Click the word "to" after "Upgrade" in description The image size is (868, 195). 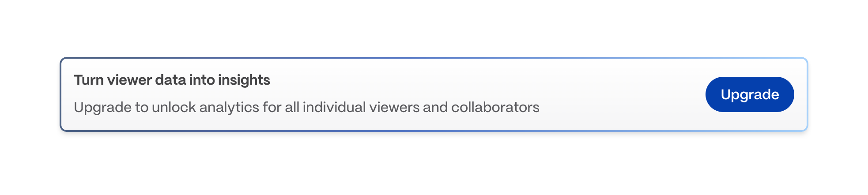(x=141, y=107)
